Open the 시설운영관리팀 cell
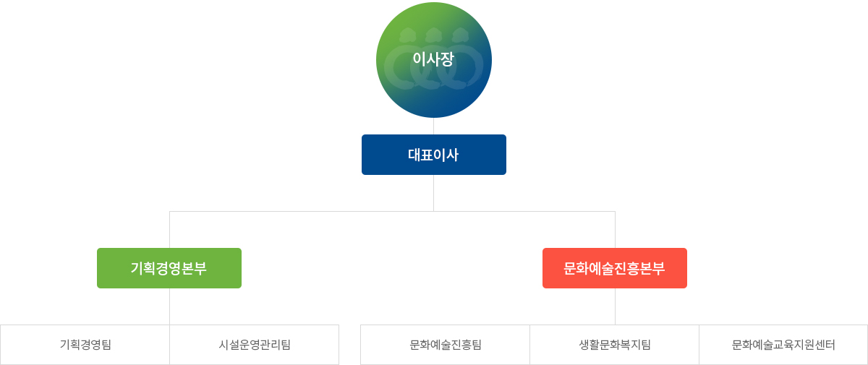The image size is (868, 365). pos(255,345)
